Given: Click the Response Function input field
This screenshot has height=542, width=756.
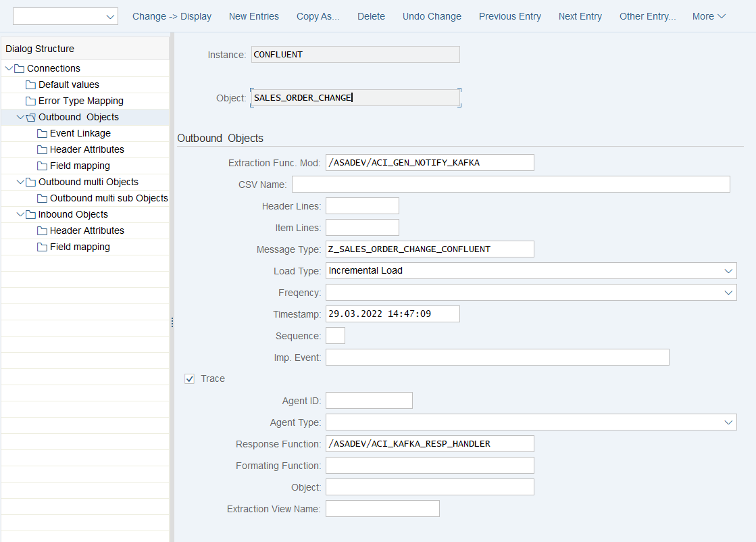Looking at the screenshot, I should [430, 443].
